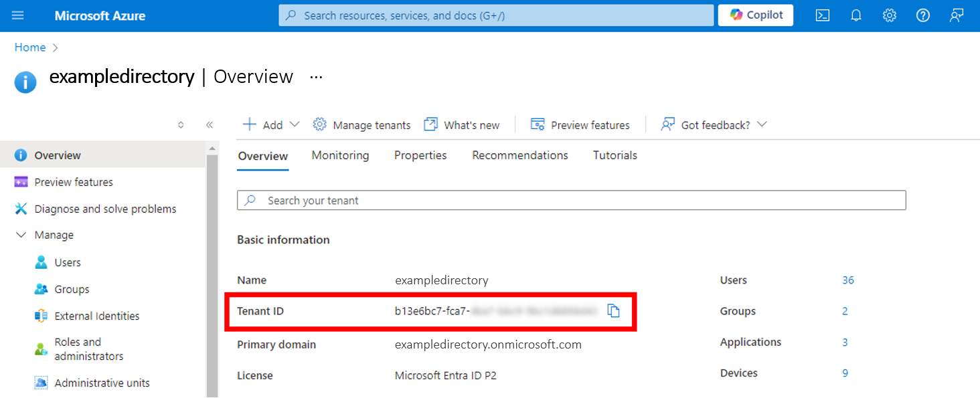Viewport: 980px width, 398px height.
Task: Collapse the sidebar with the double-chevron
Action: tap(210, 124)
